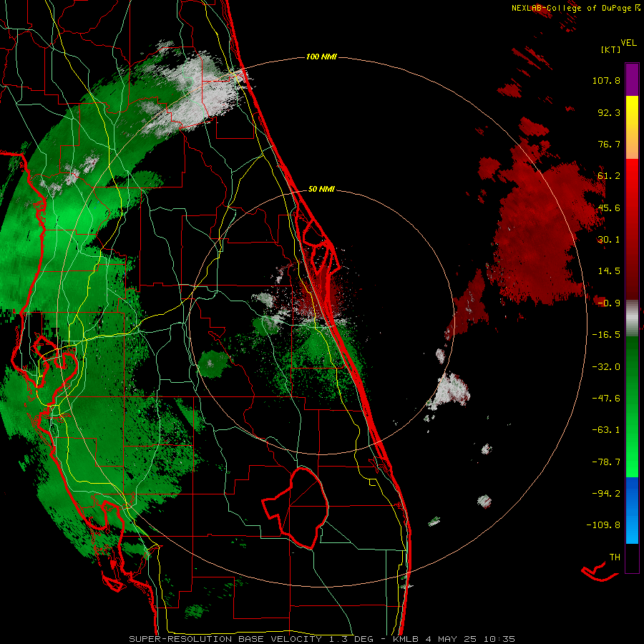Select the -109.8 value on the velocity scale
Image resolution: width=644 pixels, height=644 pixels.
tap(603, 525)
